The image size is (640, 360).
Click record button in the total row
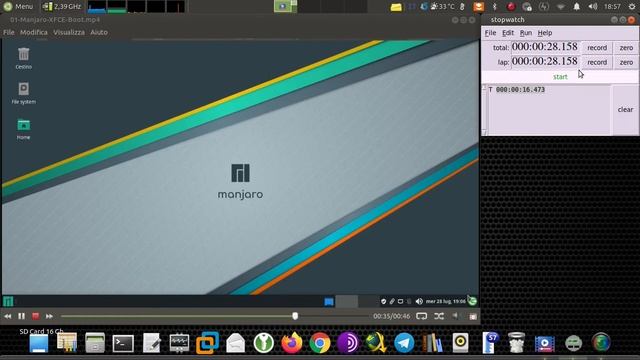click(x=597, y=48)
